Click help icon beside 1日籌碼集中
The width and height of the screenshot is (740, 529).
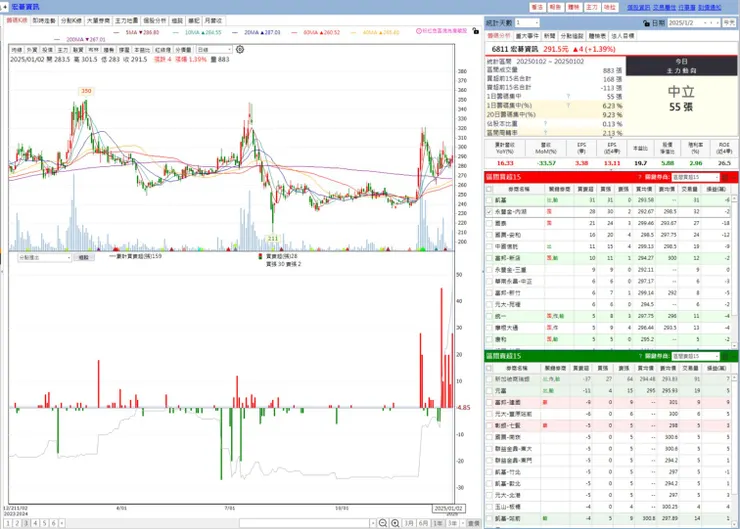pyautogui.click(x=568, y=97)
